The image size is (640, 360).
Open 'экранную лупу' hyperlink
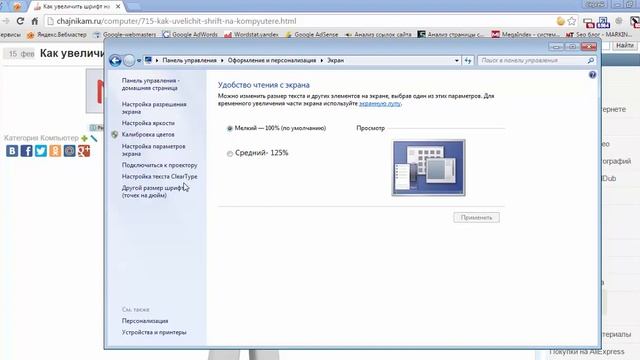(380, 104)
